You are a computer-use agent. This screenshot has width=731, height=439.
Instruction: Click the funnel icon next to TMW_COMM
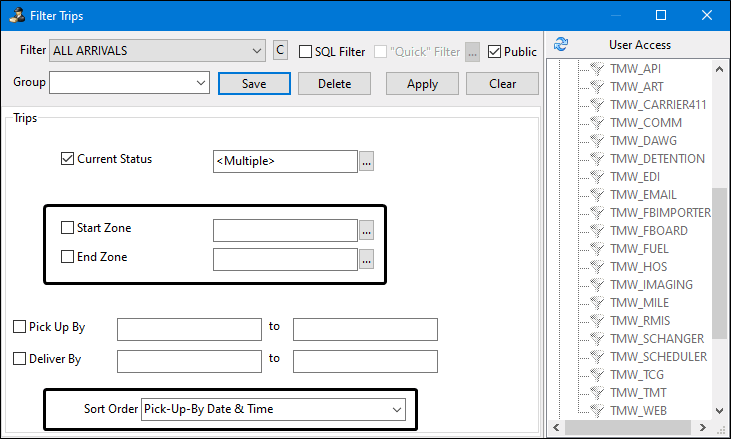point(597,123)
